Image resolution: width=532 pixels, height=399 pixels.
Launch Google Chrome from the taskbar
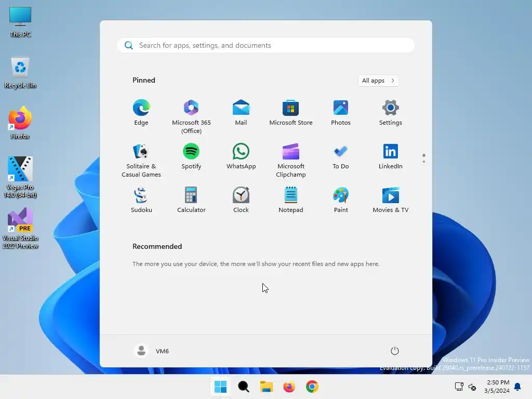pyautogui.click(x=312, y=387)
